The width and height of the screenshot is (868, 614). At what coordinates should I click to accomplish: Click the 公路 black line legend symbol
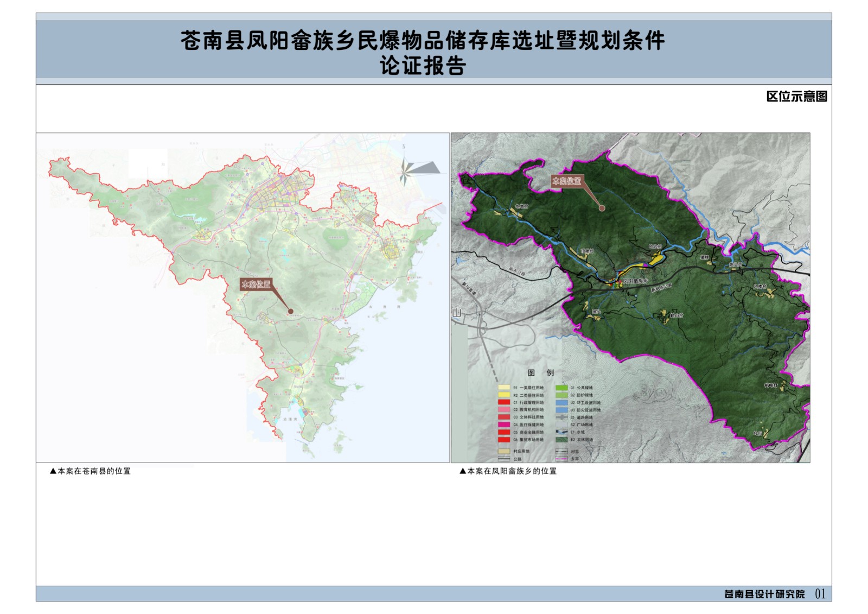(x=504, y=459)
